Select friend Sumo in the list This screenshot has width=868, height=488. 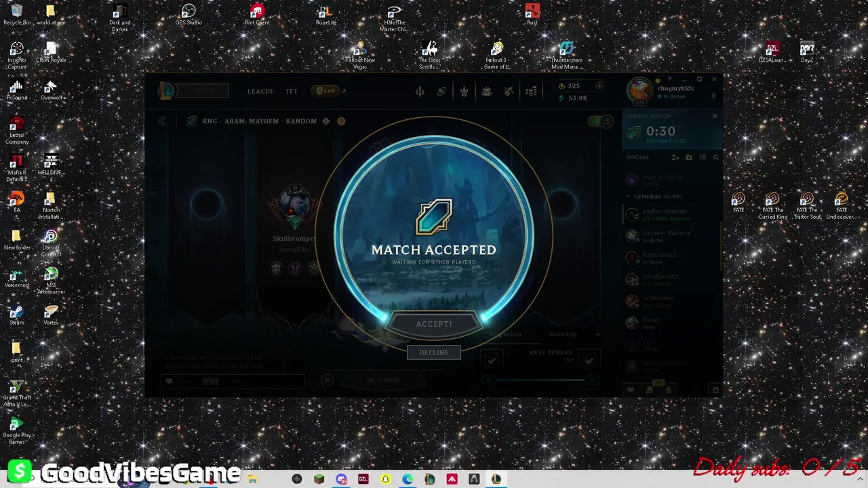point(670,323)
